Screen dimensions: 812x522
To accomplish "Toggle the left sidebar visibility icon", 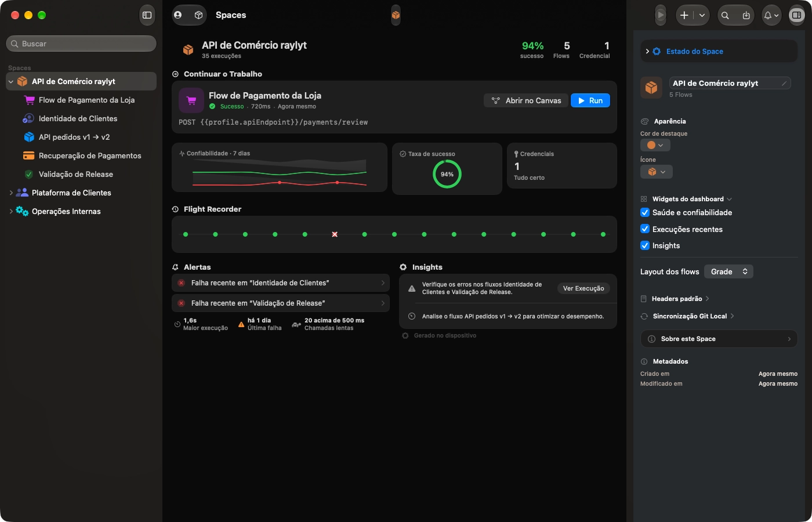I will tap(147, 15).
